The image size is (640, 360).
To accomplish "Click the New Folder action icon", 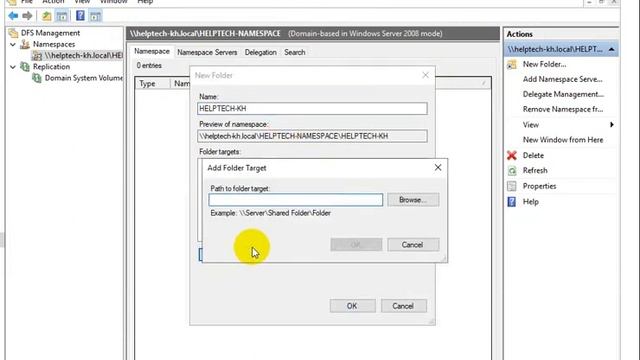I will [512, 64].
